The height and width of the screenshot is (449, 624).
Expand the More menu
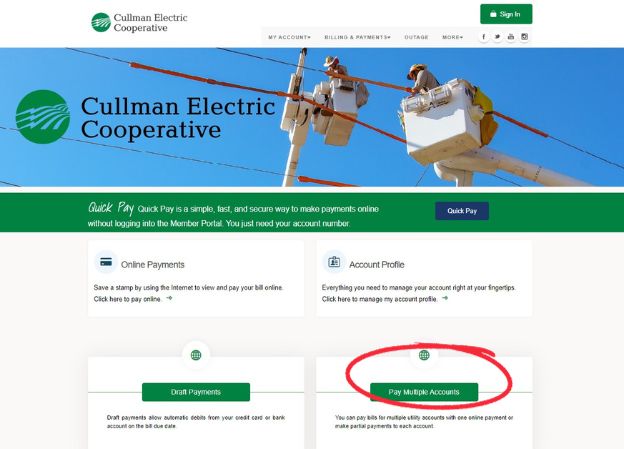pos(452,37)
